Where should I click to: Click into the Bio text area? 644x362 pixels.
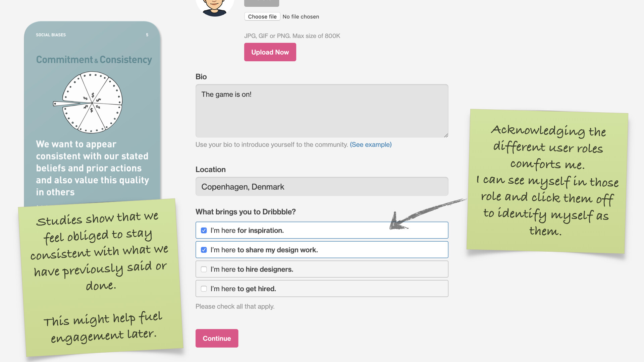click(x=322, y=111)
